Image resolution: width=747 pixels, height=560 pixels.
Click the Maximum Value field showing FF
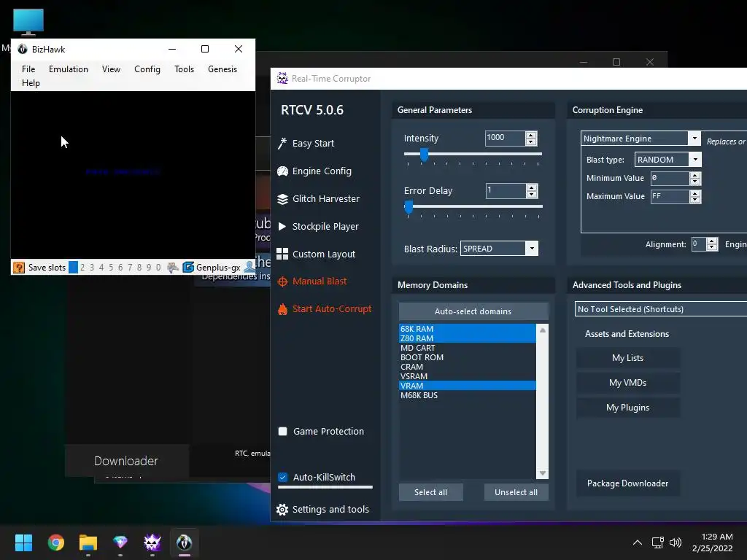pyautogui.click(x=670, y=196)
